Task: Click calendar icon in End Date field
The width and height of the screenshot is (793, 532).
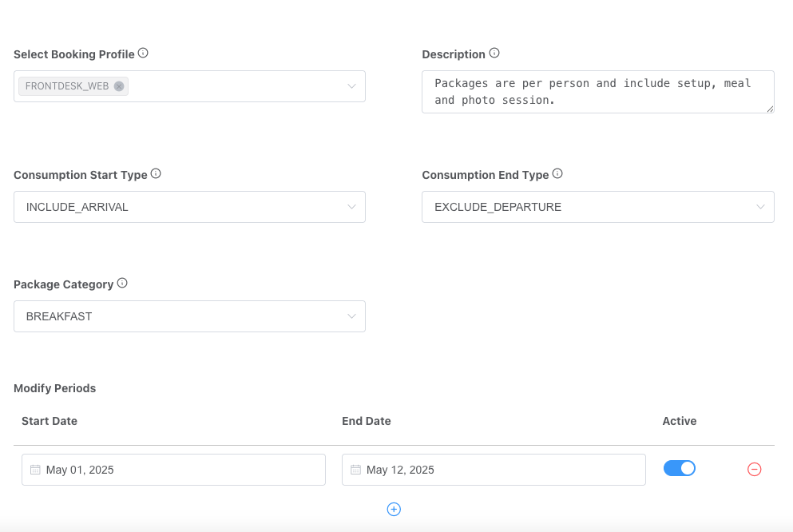Action: (355, 470)
